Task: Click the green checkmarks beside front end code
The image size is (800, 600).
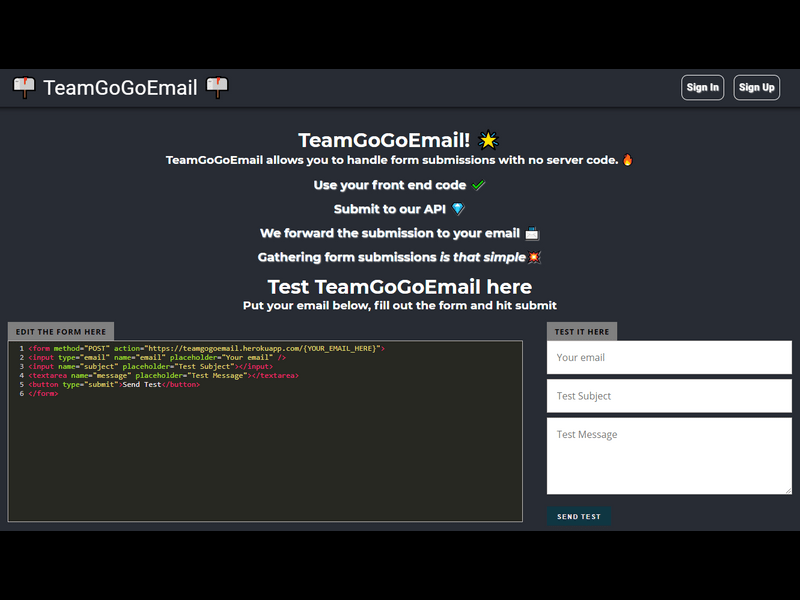Action: [x=478, y=185]
